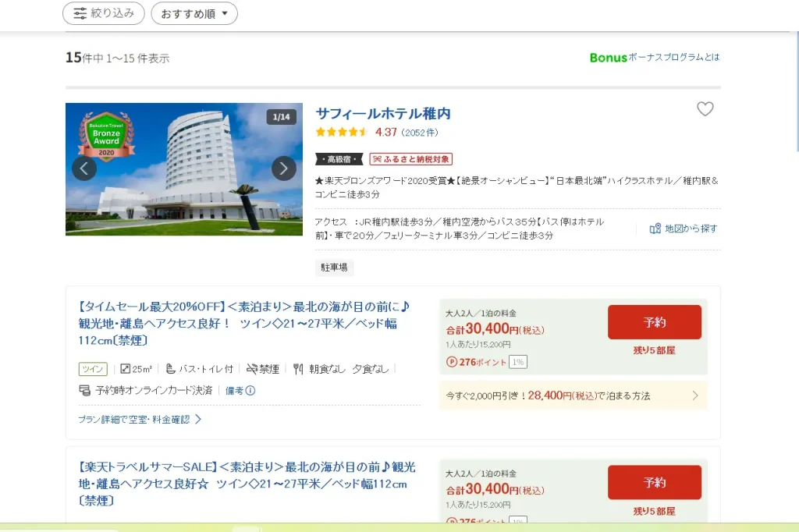Click the 高級宿 label tag

[x=339, y=159]
